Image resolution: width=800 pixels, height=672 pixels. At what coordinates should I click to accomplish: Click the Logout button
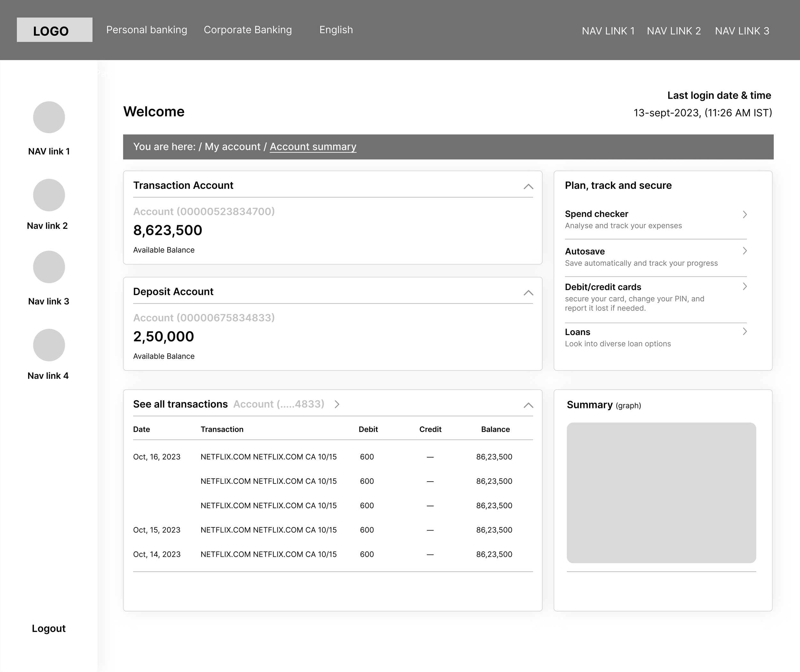[49, 628]
